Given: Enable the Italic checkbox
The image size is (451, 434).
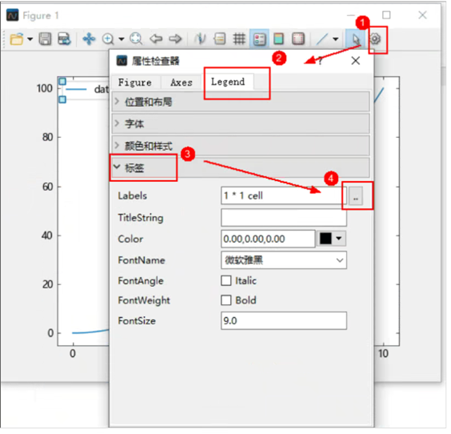Looking at the screenshot, I should (x=226, y=280).
